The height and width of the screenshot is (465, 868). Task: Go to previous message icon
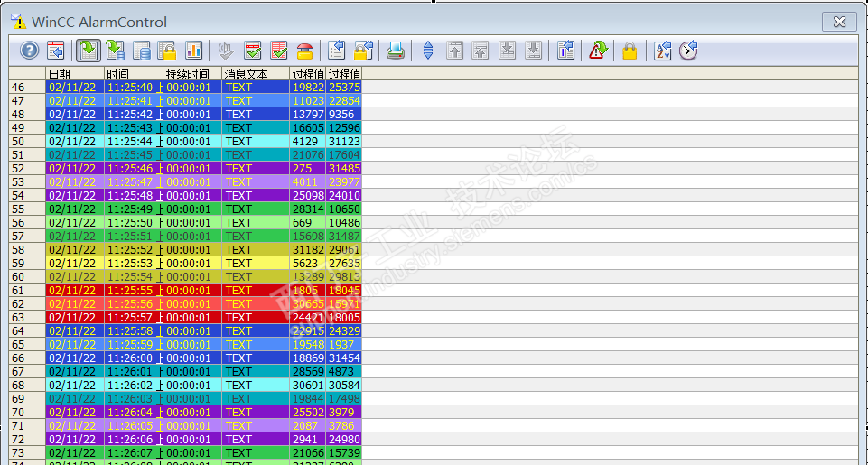(481, 51)
